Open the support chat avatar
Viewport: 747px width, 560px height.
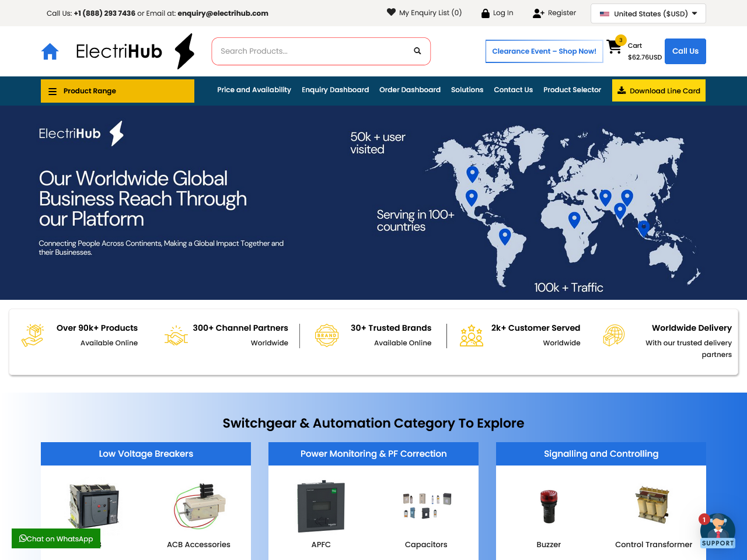pos(717,531)
